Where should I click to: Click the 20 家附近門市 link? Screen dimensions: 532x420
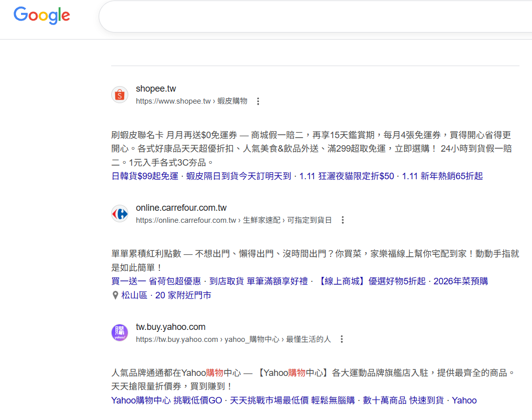click(183, 295)
